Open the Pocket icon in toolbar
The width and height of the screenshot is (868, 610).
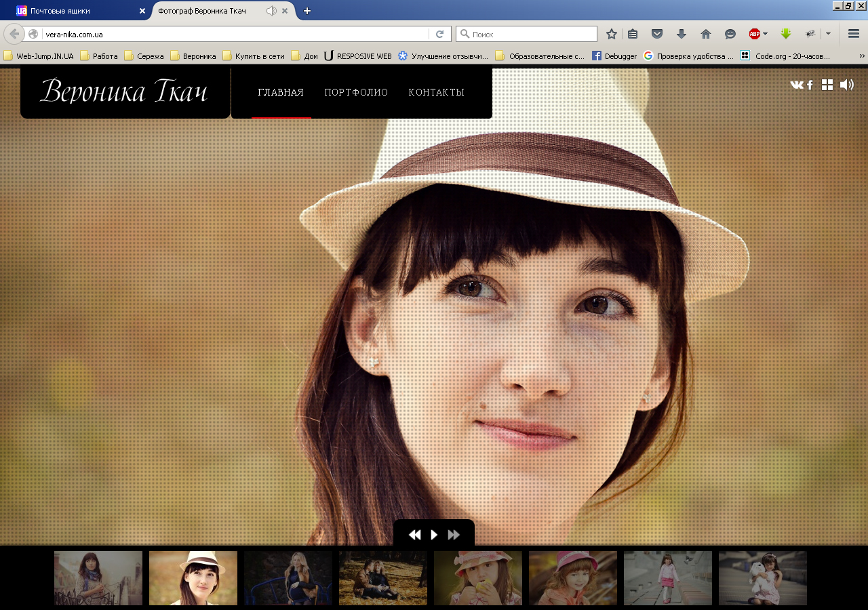657,34
